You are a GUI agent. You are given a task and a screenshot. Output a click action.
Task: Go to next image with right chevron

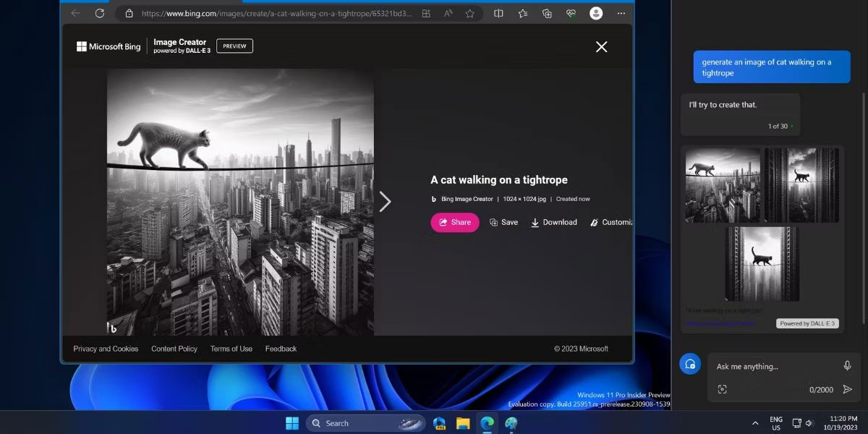(x=385, y=202)
